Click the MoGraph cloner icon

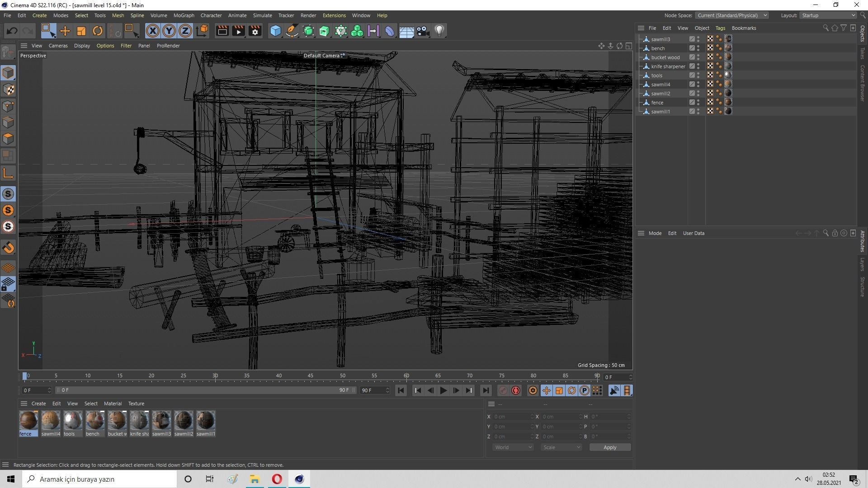(357, 31)
